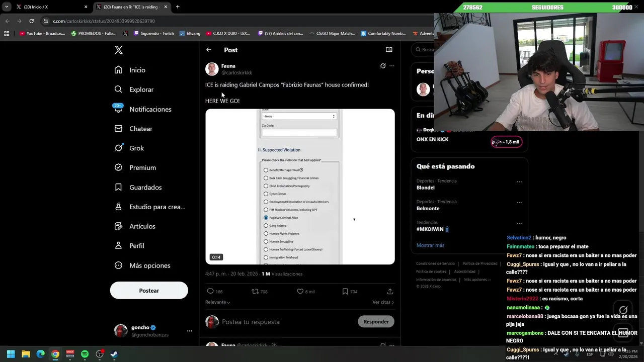Open more options for Blondel trend

pos(519,182)
